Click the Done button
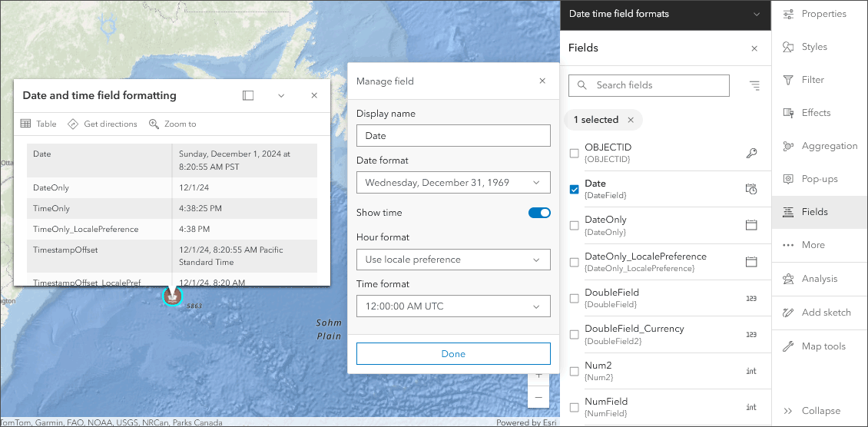The height and width of the screenshot is (427, 868). pos(453,354)
